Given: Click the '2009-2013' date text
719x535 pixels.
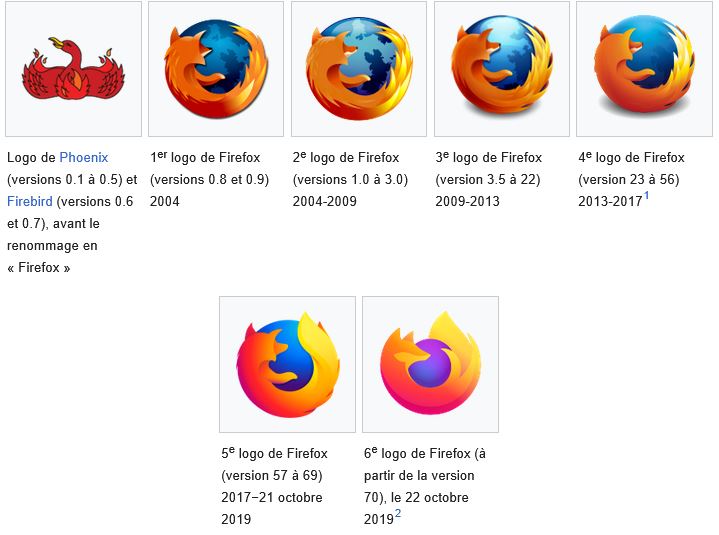Looking at the screenshot, I should [x=467, y=201].
